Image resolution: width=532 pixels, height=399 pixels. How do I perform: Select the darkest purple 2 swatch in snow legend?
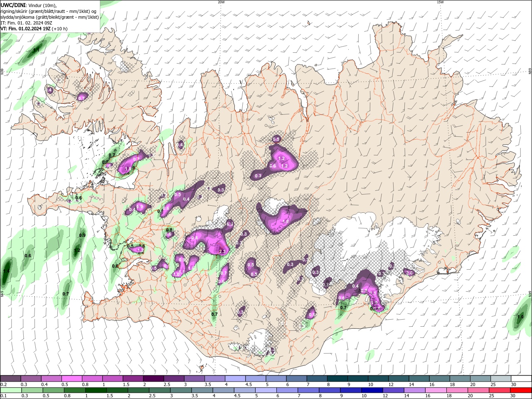(x=153, y=379)
